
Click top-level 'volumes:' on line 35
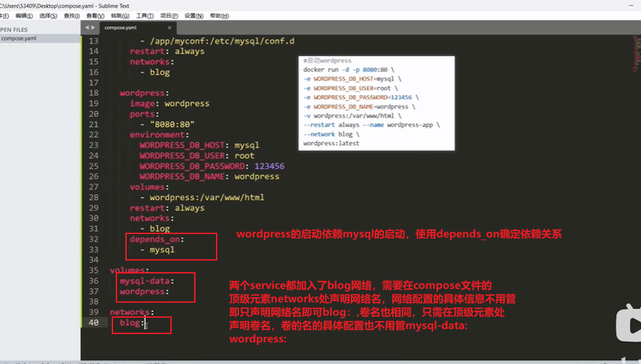point(129,270)
